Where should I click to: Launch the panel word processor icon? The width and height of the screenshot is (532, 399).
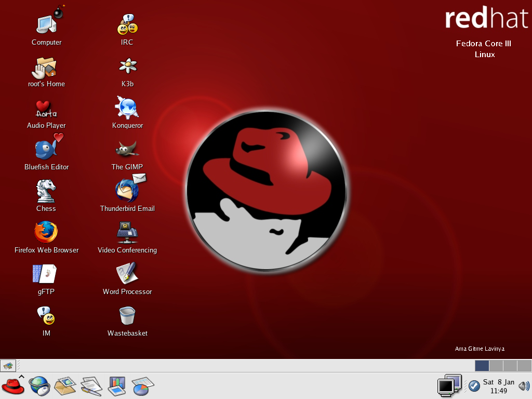pos(91,386)
